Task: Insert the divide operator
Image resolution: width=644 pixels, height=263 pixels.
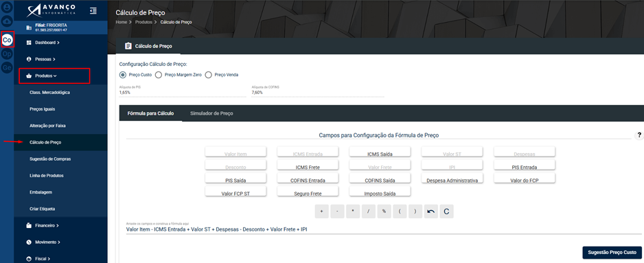Action: pyautogui.click(x=369, y=211)
